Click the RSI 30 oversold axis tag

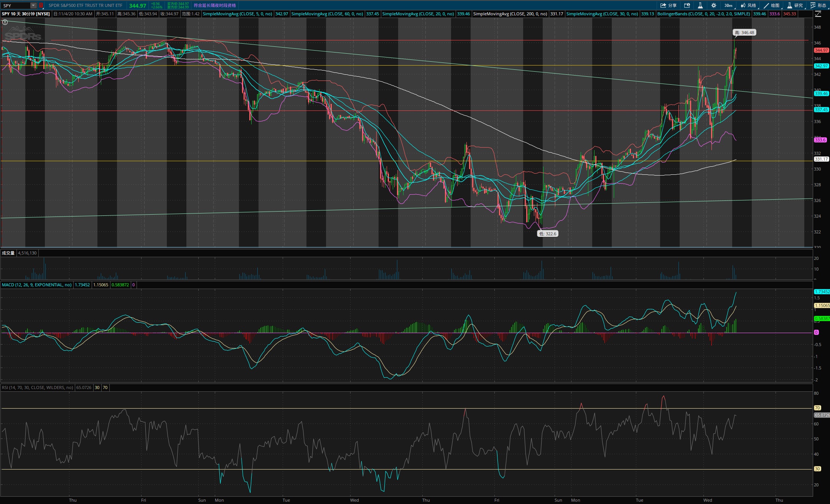tap(817, 469)
